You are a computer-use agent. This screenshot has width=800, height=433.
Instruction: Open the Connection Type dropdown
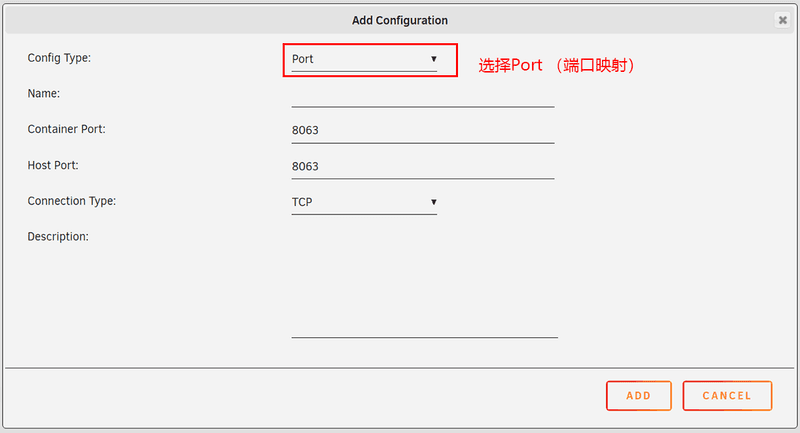(364, 202)
